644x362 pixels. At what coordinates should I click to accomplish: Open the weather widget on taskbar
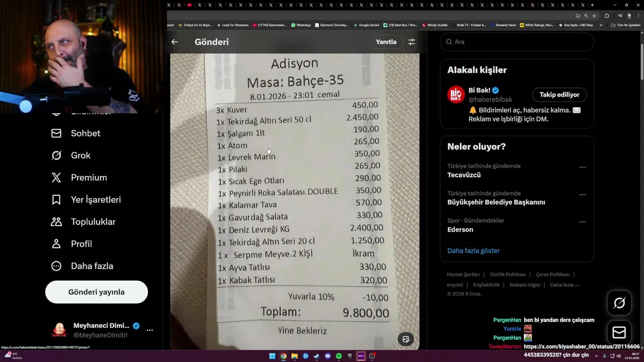coord(14,356)
